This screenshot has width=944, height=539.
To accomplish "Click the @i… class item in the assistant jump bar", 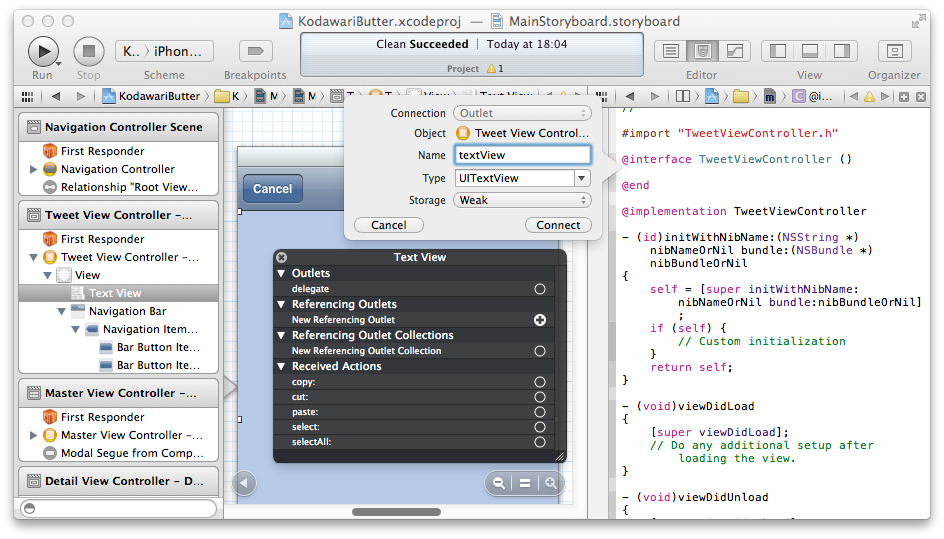I will (813, 96).
